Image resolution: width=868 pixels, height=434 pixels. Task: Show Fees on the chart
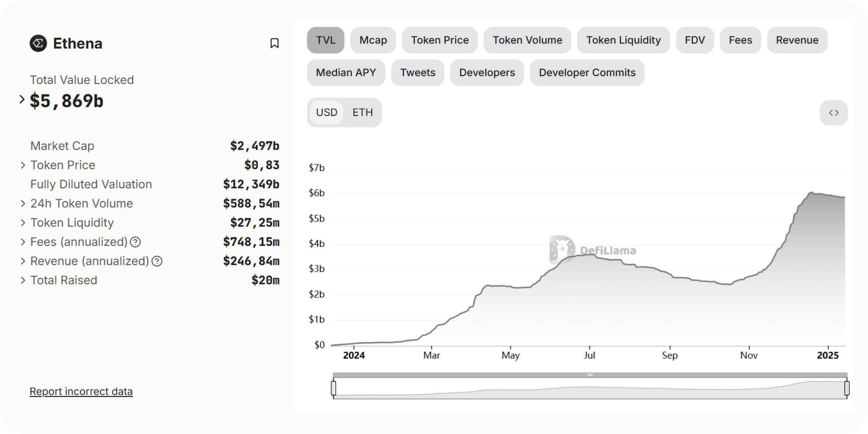pyautogui.click(x=740, y=40)
